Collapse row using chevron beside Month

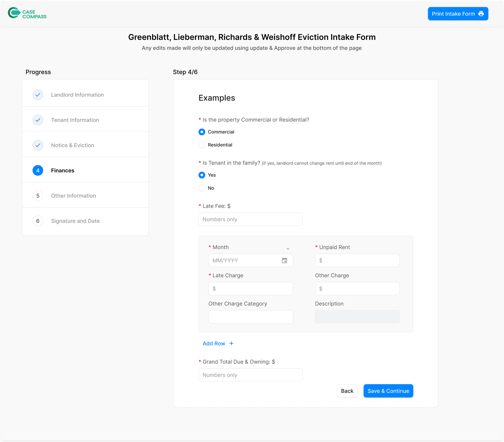[x=288, y=249]
